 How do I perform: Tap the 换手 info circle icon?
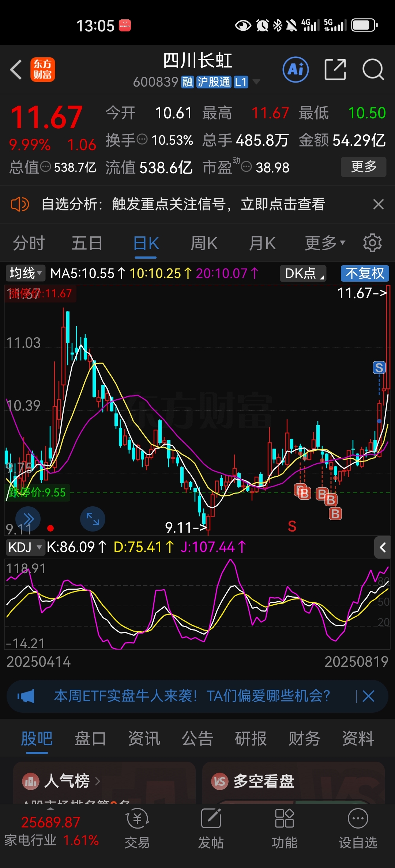tap(142, 139)
